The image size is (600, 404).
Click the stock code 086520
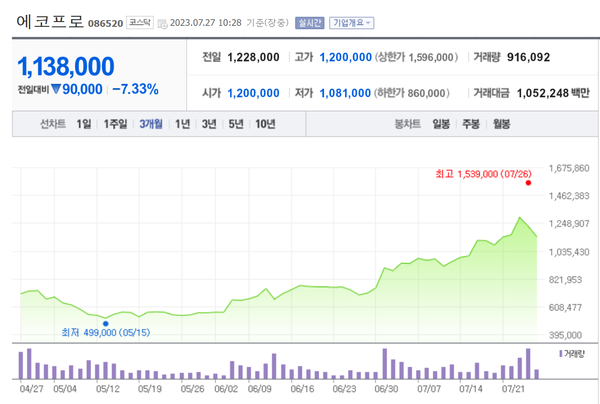pyautogui.click(x=103, y=21)
